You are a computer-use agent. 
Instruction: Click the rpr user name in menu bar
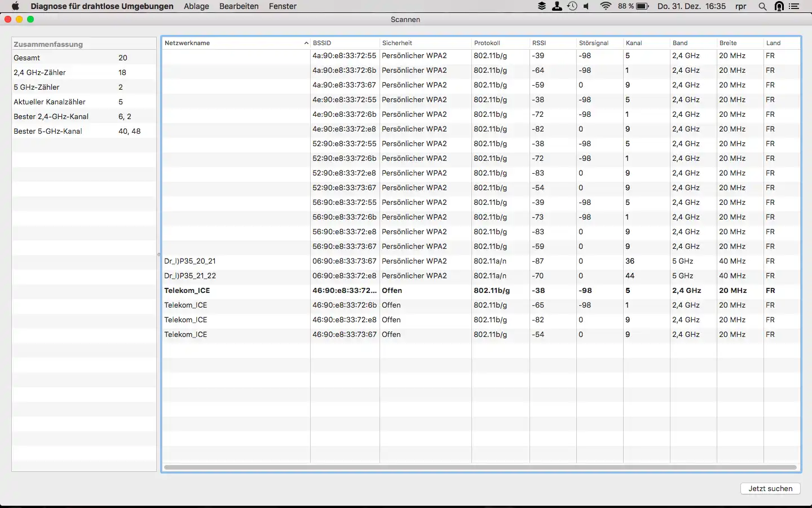point(740,6)
